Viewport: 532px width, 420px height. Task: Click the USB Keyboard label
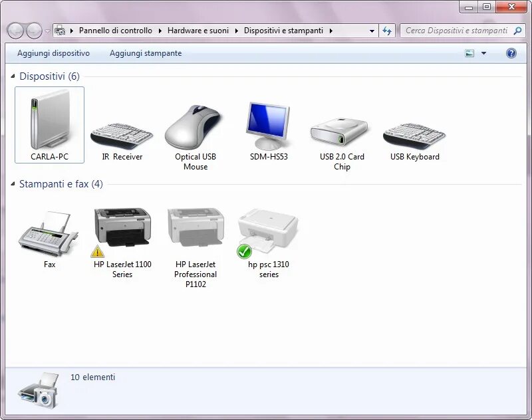pyautogui.click(x=414, y=157)
